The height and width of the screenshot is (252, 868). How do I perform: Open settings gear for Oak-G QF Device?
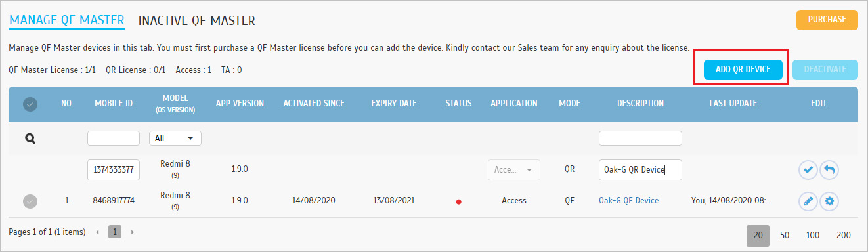829,201
